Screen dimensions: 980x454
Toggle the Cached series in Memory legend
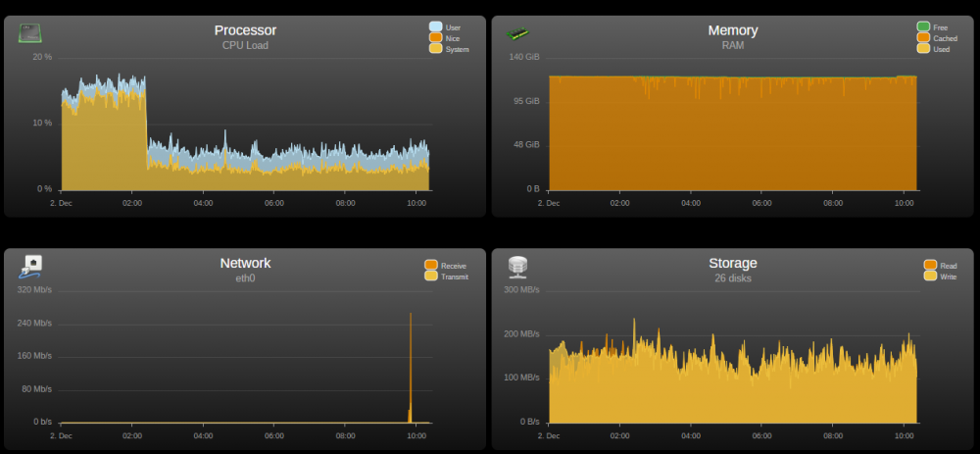point(937,38)
